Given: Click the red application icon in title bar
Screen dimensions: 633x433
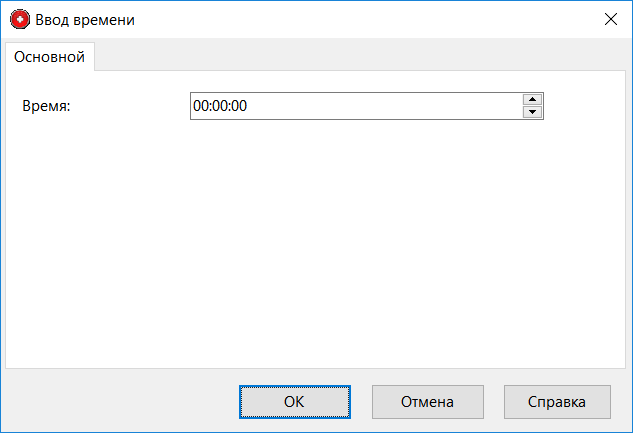Looking at the screenshot, I should (19, 19).
